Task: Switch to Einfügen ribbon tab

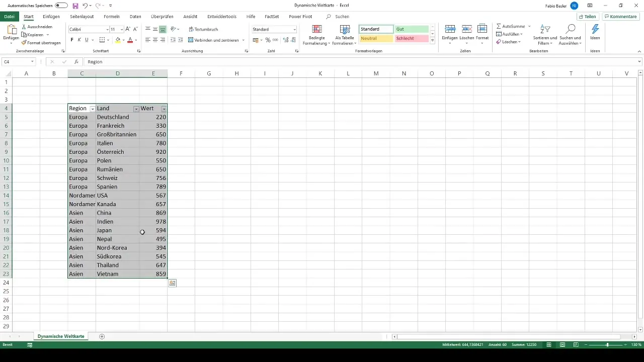Action: point(51,17)
